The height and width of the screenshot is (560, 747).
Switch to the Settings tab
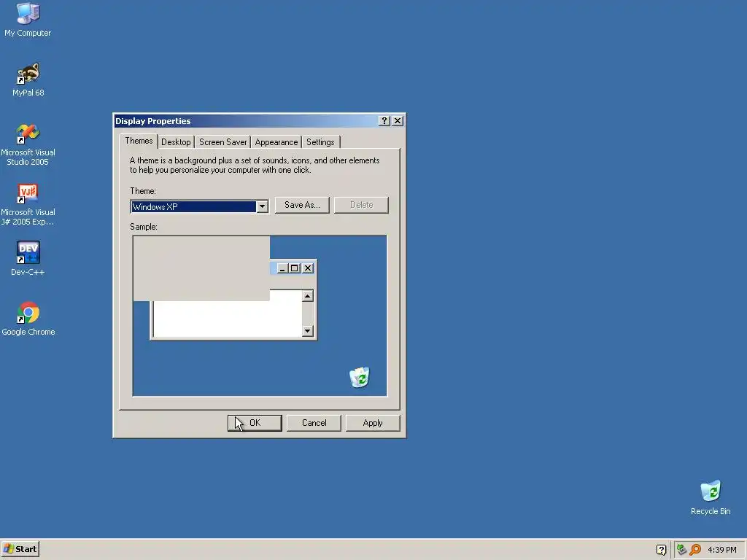click(x=320, y=142)
